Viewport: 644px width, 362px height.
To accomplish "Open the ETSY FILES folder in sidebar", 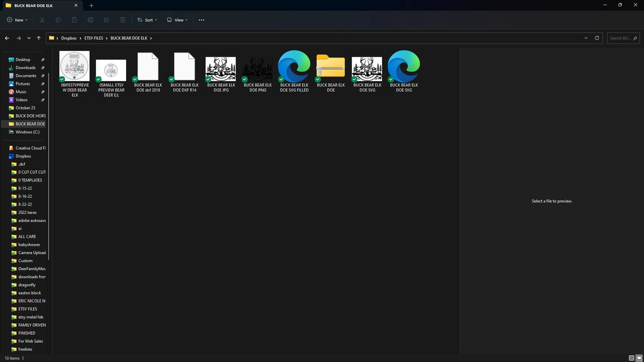I will point(27,309).
